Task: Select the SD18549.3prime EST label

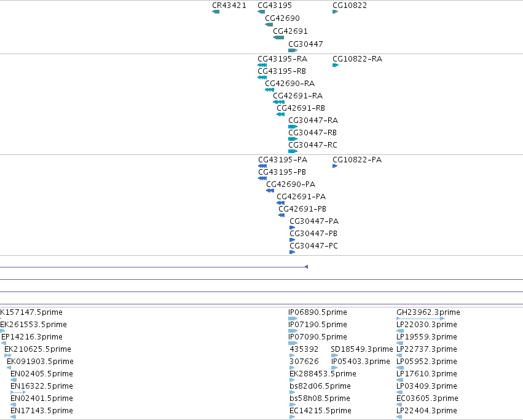Action: pos(362,349)
